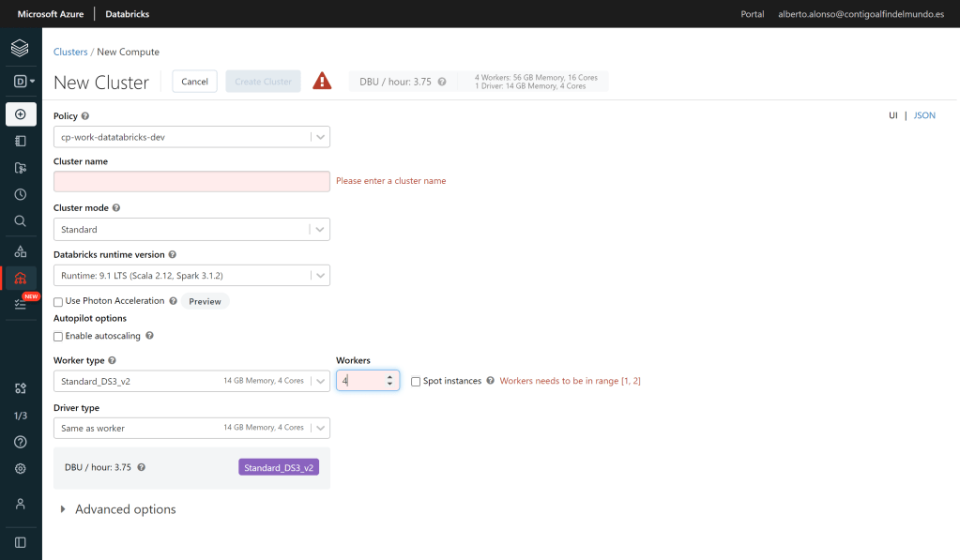Check the Enable autoscaling checkbox

(58, 336)
